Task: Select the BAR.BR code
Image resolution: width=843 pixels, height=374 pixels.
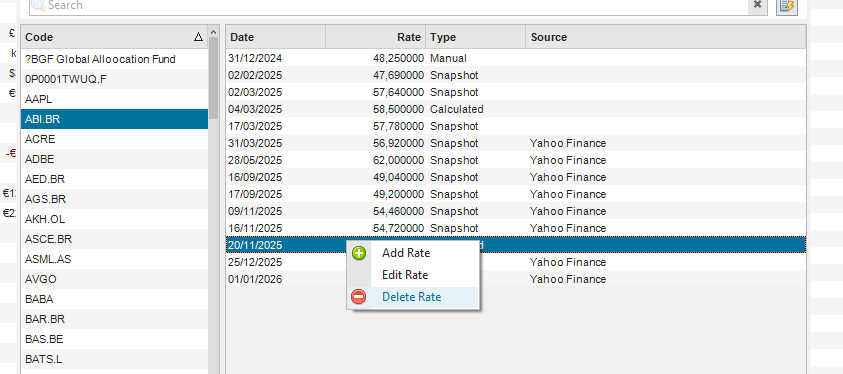Action: click(114, 319)
